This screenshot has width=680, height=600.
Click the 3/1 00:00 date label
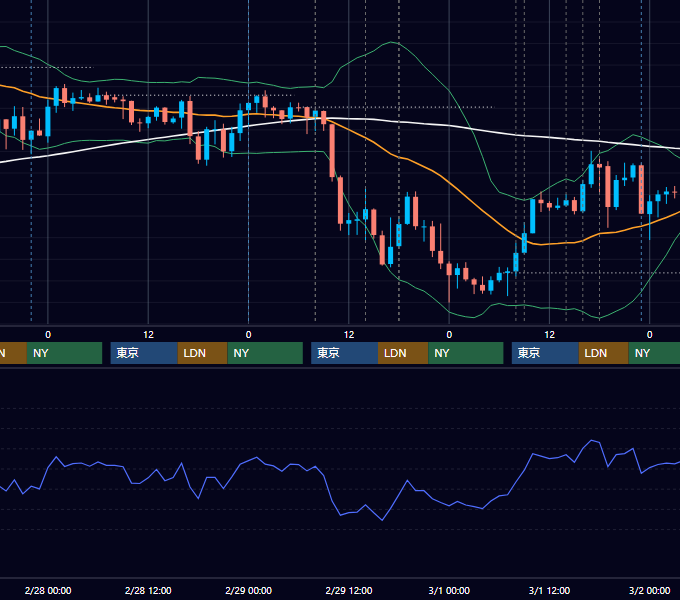click(x=449, y=590)
